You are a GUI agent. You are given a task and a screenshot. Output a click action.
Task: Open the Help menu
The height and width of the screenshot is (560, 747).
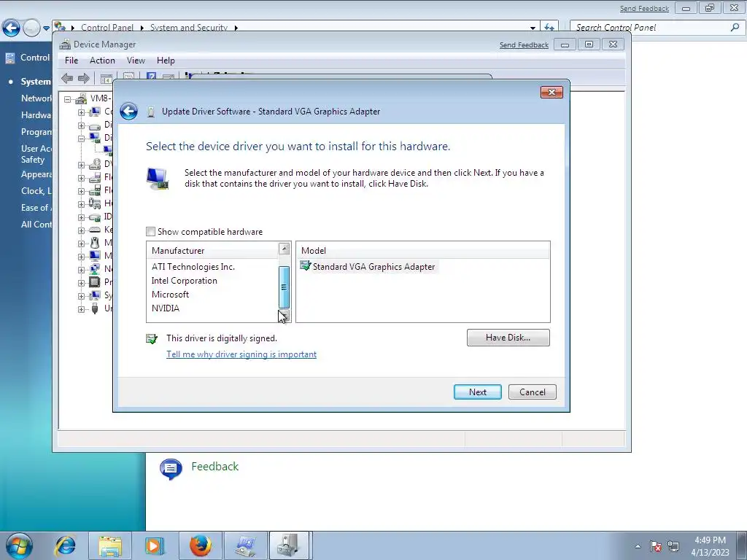click(x=166, y=61)
